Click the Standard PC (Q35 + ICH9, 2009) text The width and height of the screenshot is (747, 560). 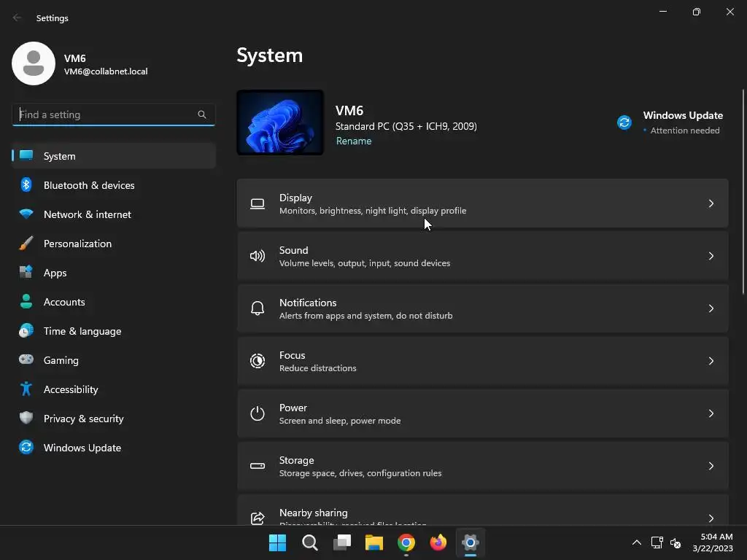tap(406, 126)
